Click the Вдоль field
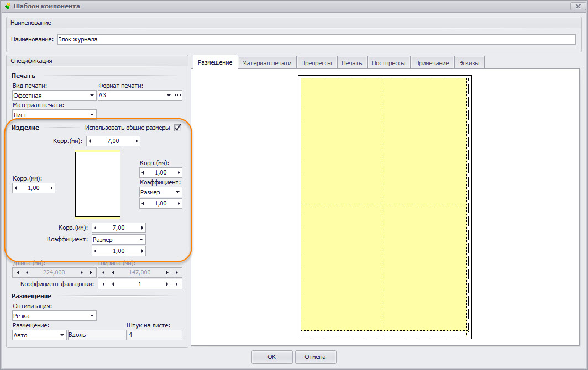This screenshot has height=370, width=588. (x=97, y=335)
